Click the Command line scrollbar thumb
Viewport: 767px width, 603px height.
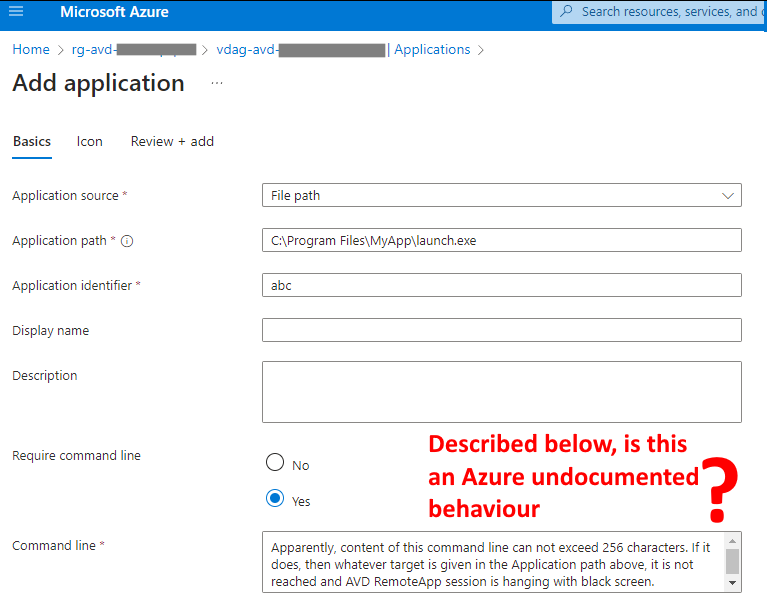click(732, 561)
